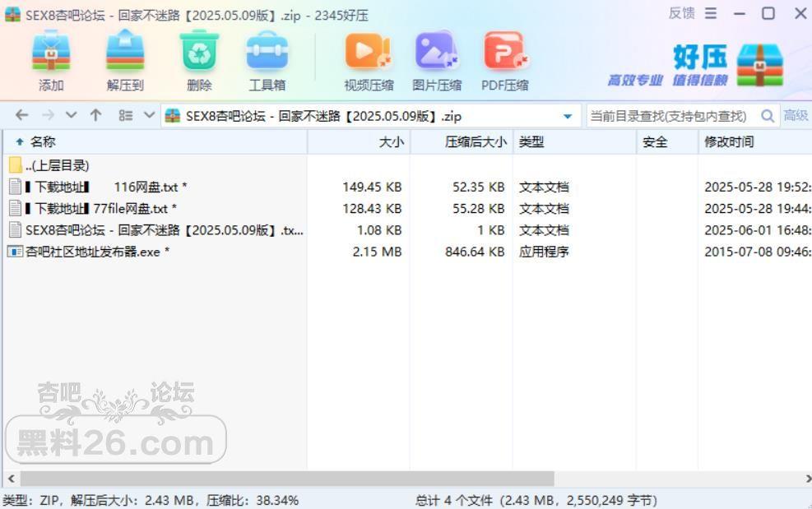
Task: Click the 846.64 KB compressed size
Action: click(x=475, y=252)
